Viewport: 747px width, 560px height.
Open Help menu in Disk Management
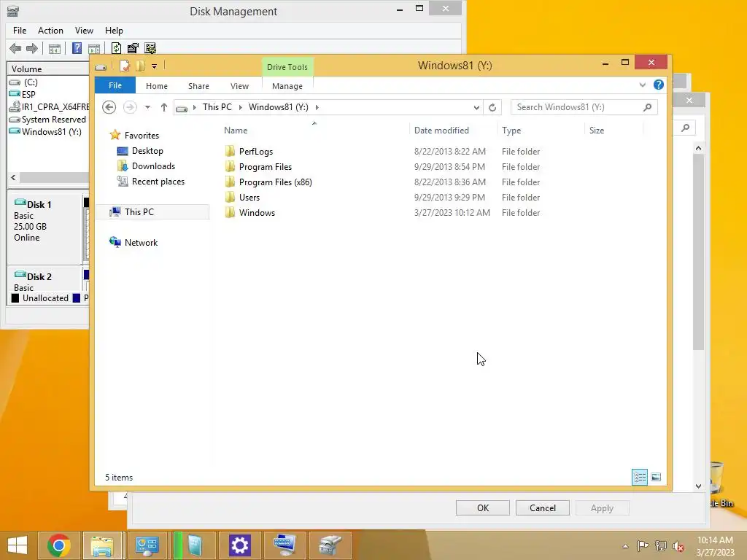pos(114,31)
